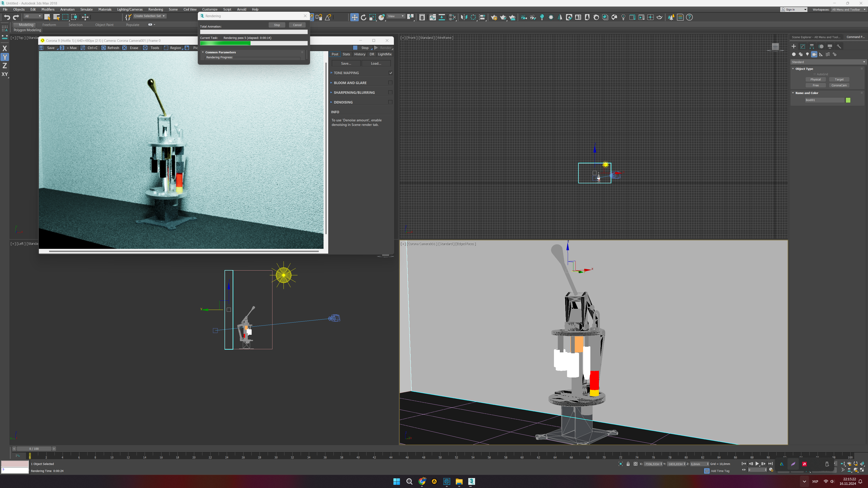Click the Help question mark icon
This screenshot has width=868, height=488.
[689, 17]
